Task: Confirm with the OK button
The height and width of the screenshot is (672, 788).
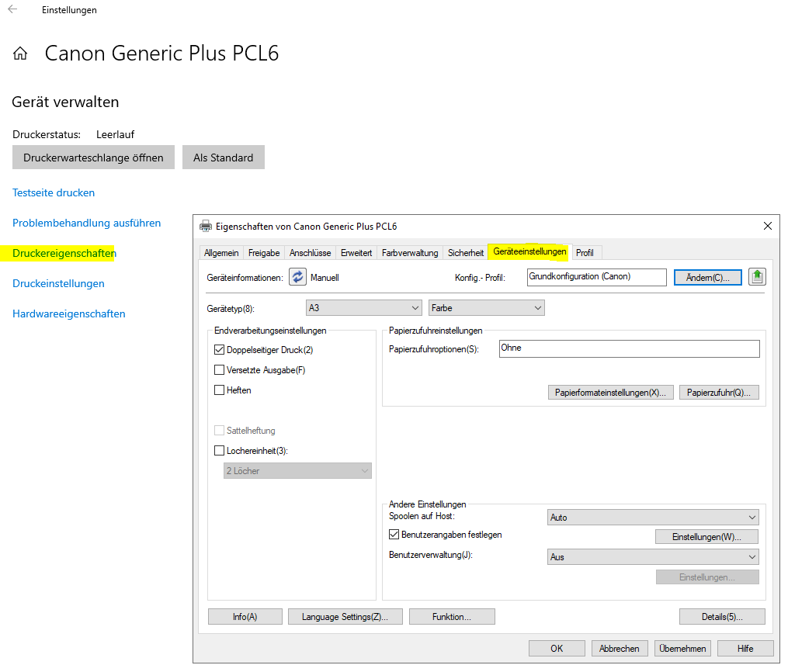Action: [x=557, y=649]
